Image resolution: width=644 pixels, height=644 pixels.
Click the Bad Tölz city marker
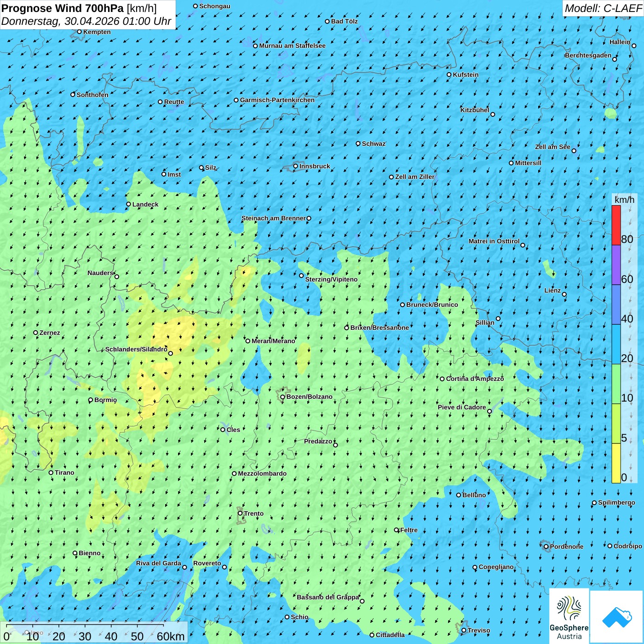327,21
